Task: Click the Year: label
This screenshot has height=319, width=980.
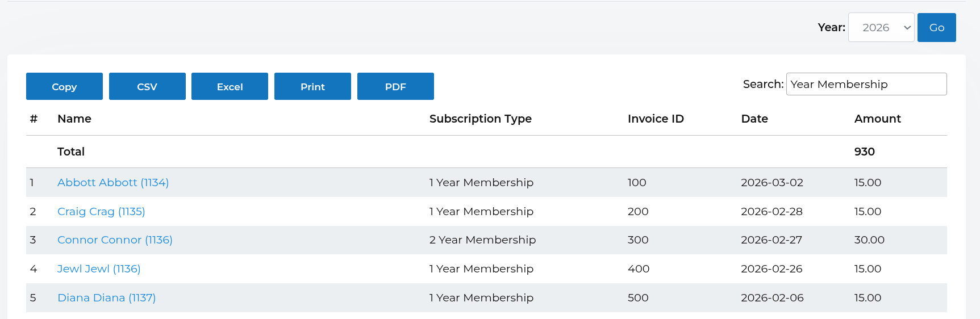Action: (831, 27)
